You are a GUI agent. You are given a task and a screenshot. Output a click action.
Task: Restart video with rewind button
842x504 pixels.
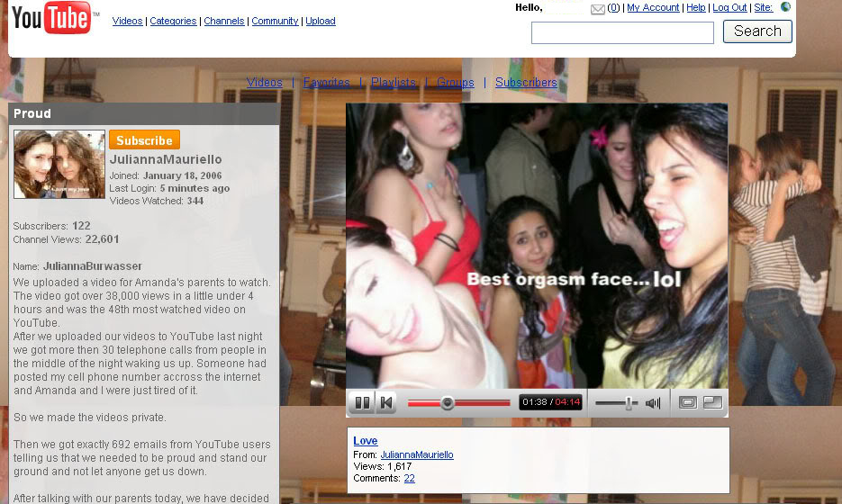385,403
